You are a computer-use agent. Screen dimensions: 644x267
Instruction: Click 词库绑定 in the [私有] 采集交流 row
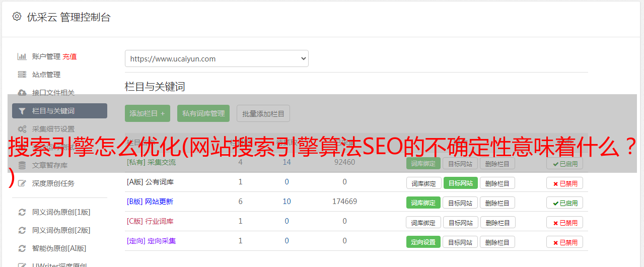pyautogui.click(x=423, y=163)
